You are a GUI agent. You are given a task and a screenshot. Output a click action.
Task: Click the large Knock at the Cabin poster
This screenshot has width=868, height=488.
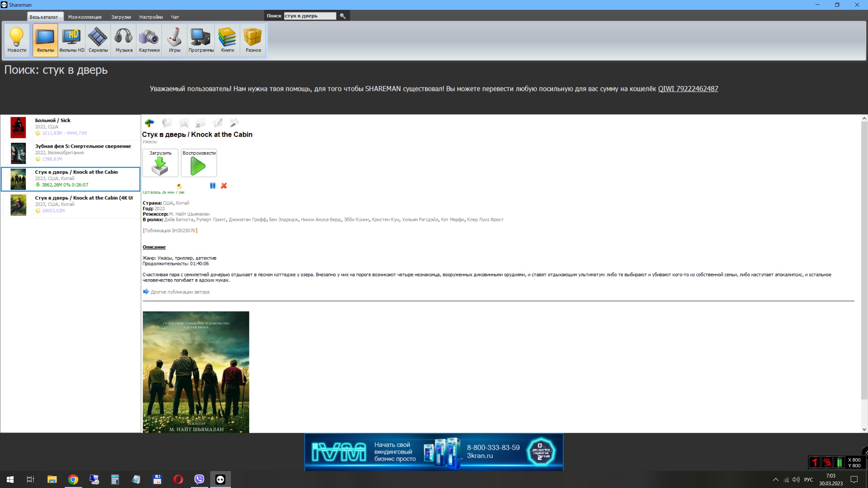pyautogui.click(x=196, y=372)
